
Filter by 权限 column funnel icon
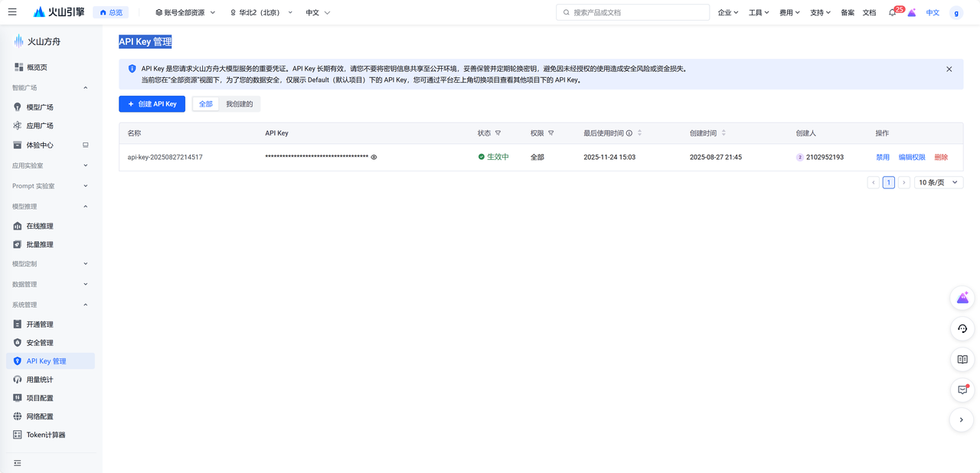click(550, 133)
